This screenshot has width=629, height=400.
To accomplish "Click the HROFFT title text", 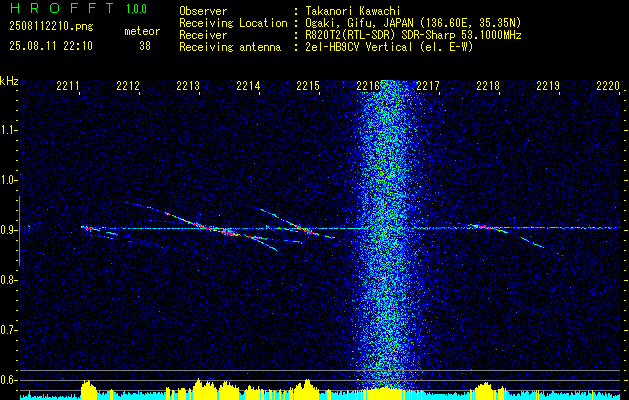I will (x=62, y=8).
